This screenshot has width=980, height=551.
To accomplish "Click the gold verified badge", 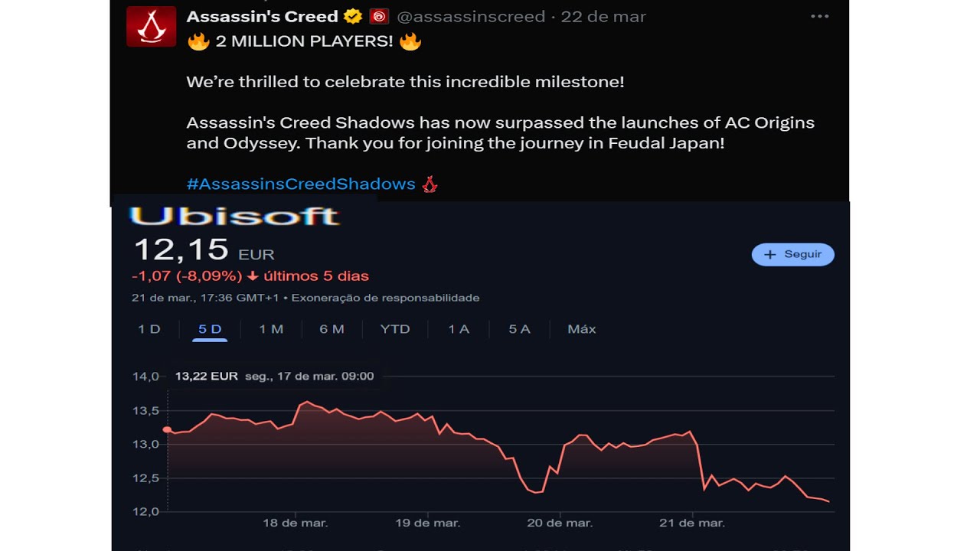I will (x=353, y=16).
